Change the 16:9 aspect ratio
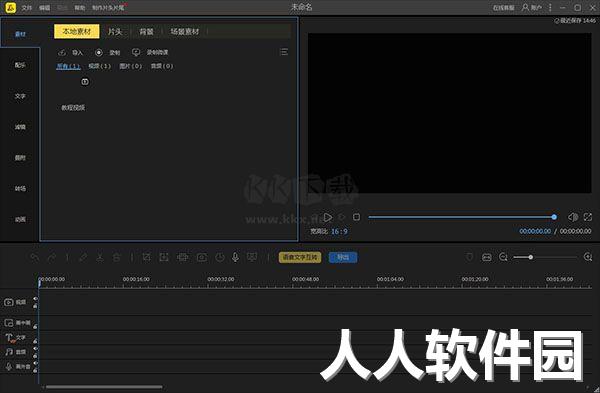600x393 pixels. 339,232
